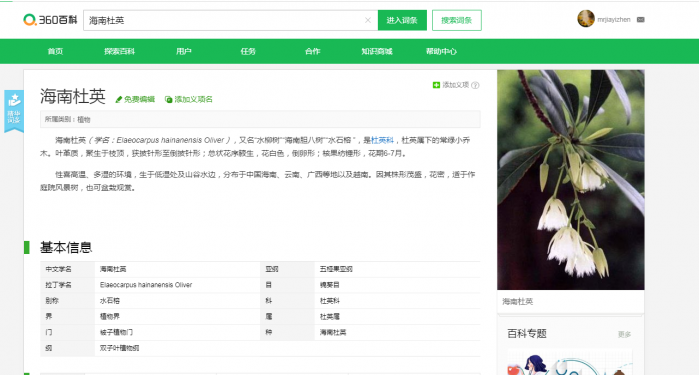
Task: Click the 百科专题 heading
Action: [527, 334]
